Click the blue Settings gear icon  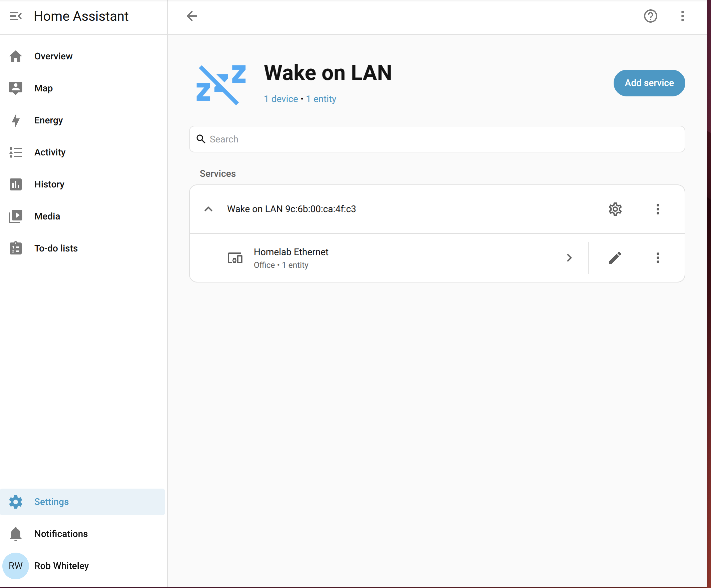16,502
